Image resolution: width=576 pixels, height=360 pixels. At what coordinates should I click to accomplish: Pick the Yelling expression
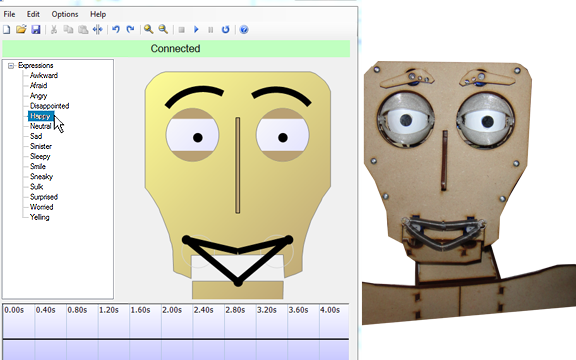[x=40, y=217]
